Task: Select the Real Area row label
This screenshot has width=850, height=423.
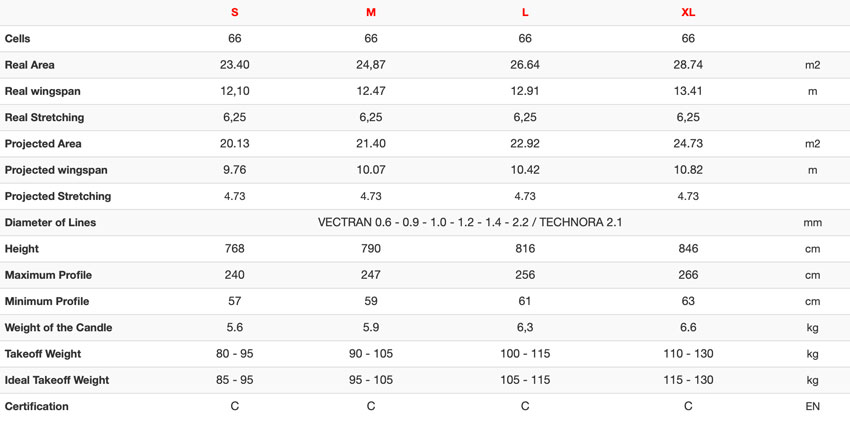Action: click(29, 65)
